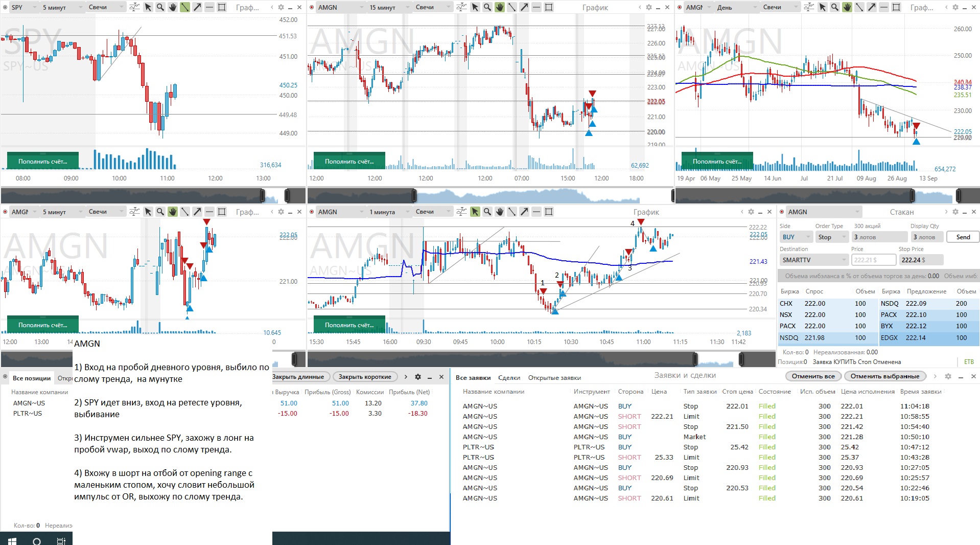
Task: Open settings gear of SPY chart panel
Action: point(281,7)
